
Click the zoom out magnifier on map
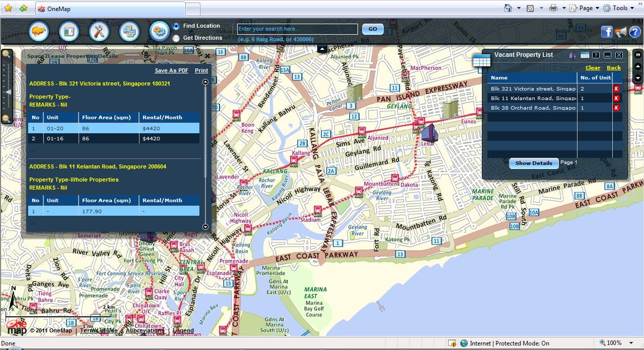tap(6, 119)
